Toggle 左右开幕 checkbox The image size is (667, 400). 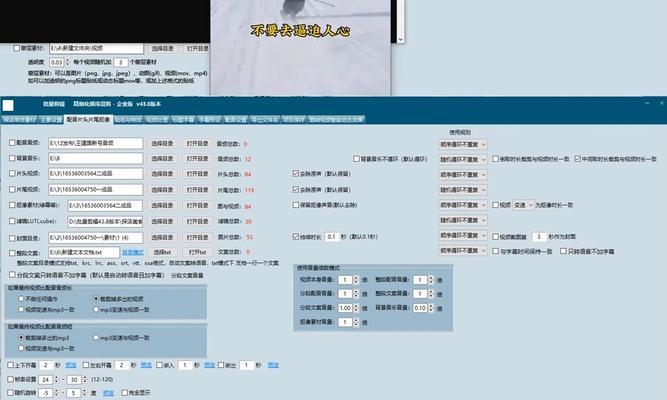(x=86, y=365)
